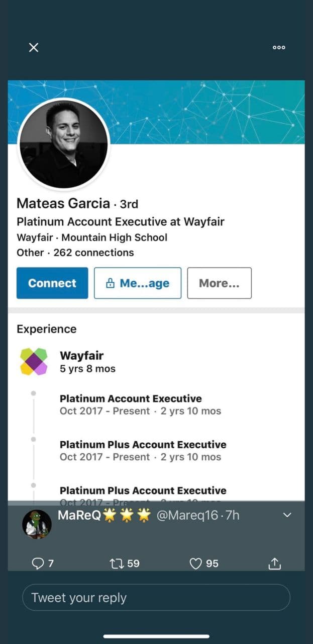Tap Mateas Garcia's profile photo
The width and height of the screenshot is (313, 644).
[x=63, y=144]
